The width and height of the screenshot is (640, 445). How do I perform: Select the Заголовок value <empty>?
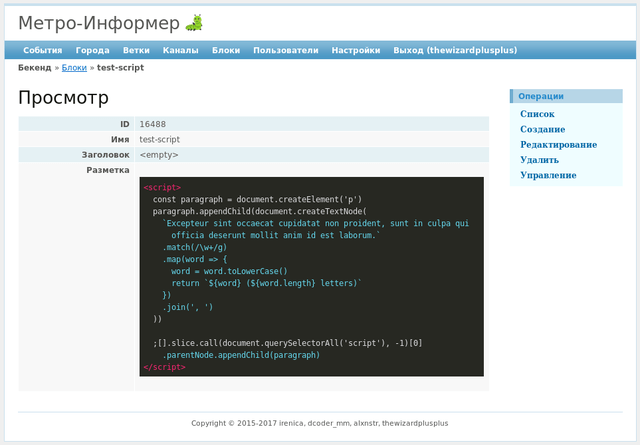(x=159, y=155)
